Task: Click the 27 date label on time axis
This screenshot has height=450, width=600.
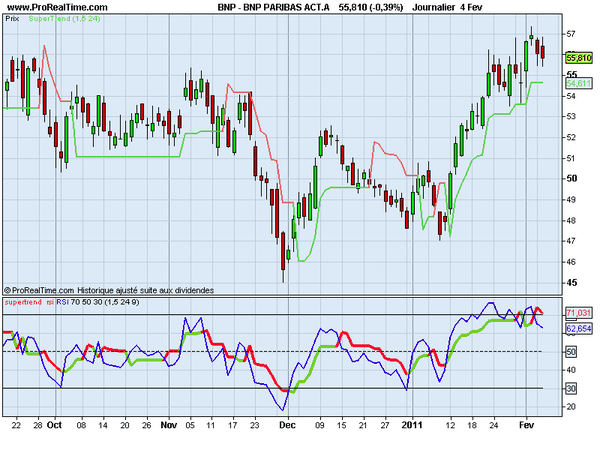Action: (x=385, y=426)
